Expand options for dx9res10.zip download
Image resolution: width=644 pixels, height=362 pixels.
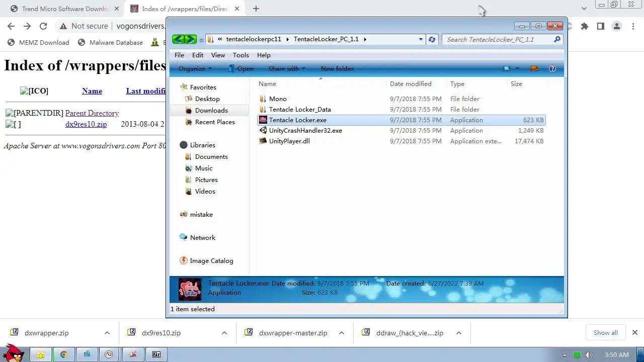224,333
